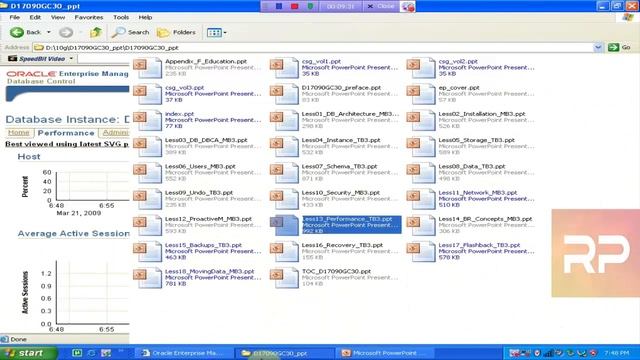Open the Views dropdown button
Image resolution: width=640 pixels, height=360 pixels.
pyautogui.click(x=216, y=33)
